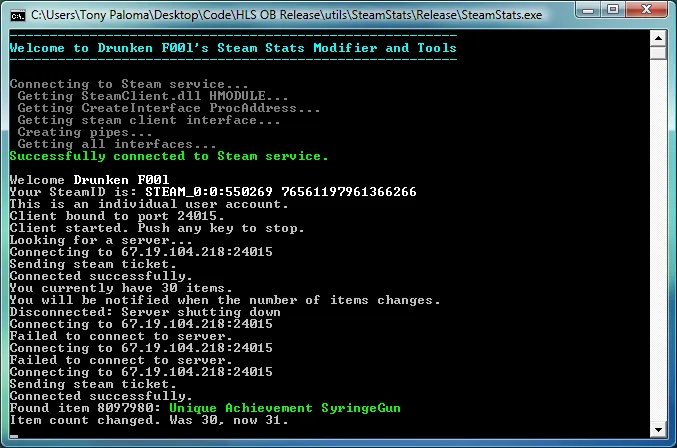Click 'Getting all interfaces...' line

tap(117, 144)
